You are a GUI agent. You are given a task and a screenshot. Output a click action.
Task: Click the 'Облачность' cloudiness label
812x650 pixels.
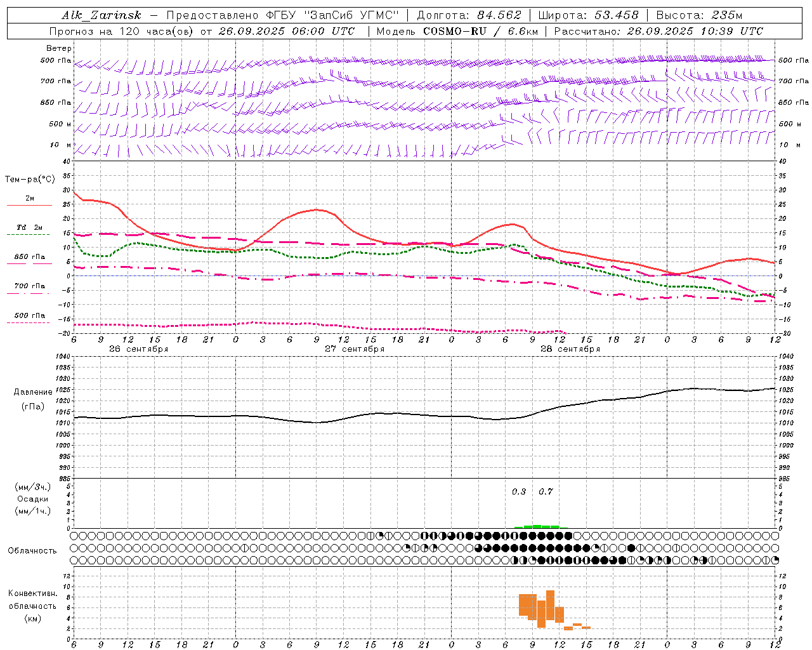click(32, 551)
